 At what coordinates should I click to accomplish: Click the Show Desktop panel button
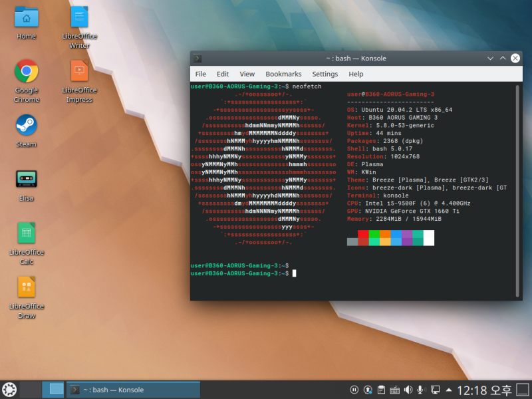523,390
